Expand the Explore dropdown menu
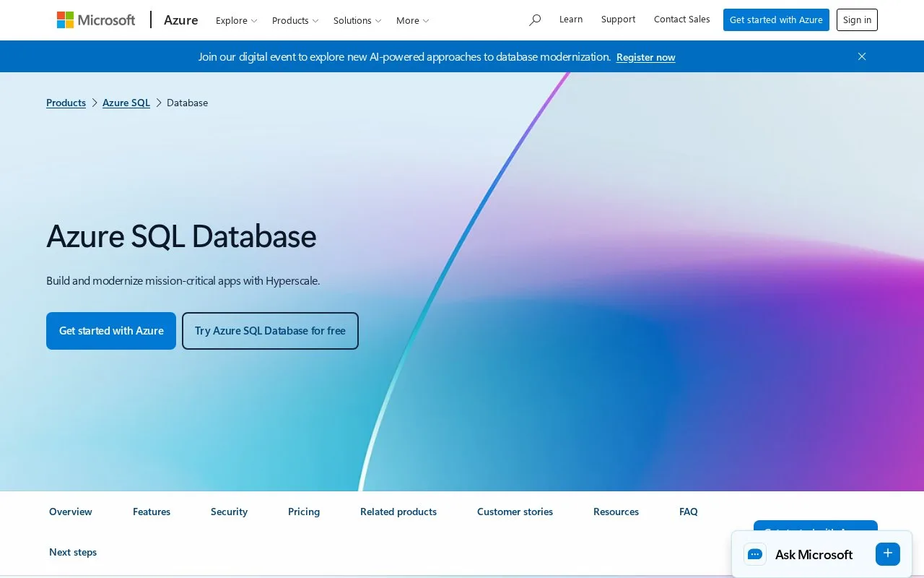Viewport: 924px width, 578px height. click(x=237, y=20)
